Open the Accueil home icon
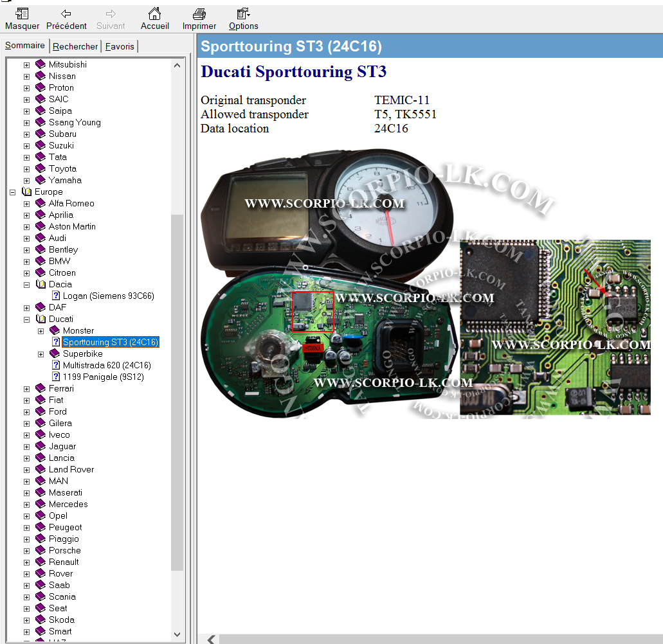This screenshot has width=663, height=644. 154,14
